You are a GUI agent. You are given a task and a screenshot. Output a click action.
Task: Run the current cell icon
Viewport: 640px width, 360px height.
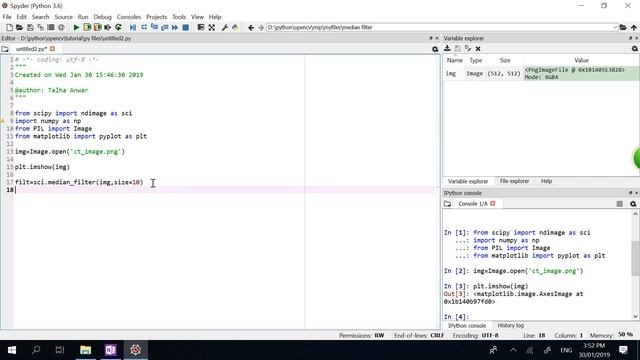[87, 27]
